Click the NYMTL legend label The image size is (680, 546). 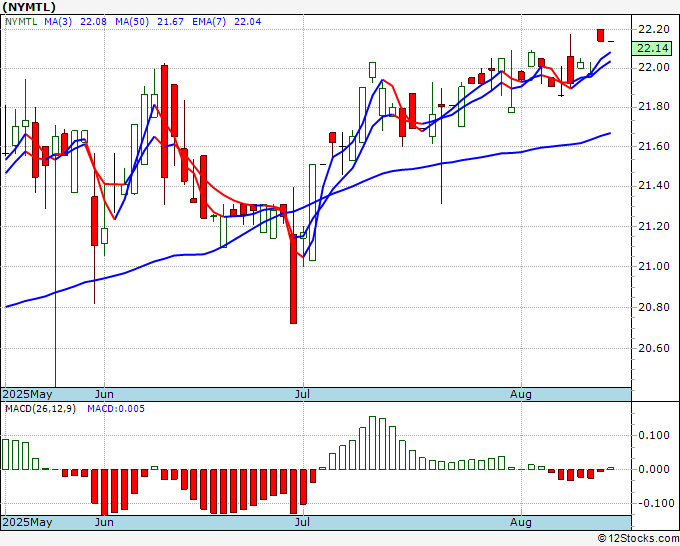coord(21,22)
